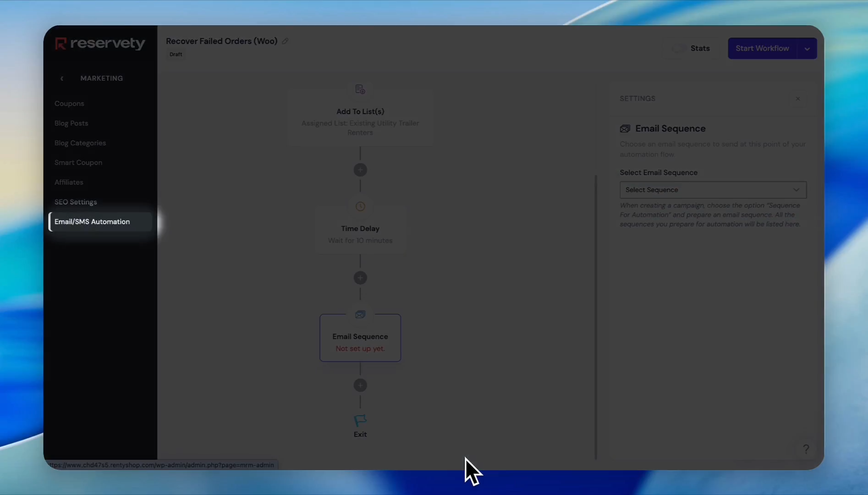This screenshot has width=868, height=495.
Task: Click the Draft status badge
Action: [176, 55]
